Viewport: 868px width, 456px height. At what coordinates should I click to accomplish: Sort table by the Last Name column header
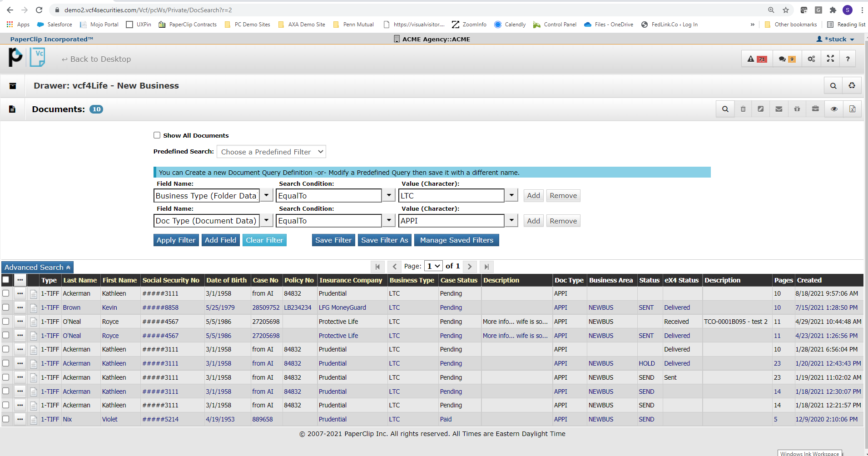(80, 281)
